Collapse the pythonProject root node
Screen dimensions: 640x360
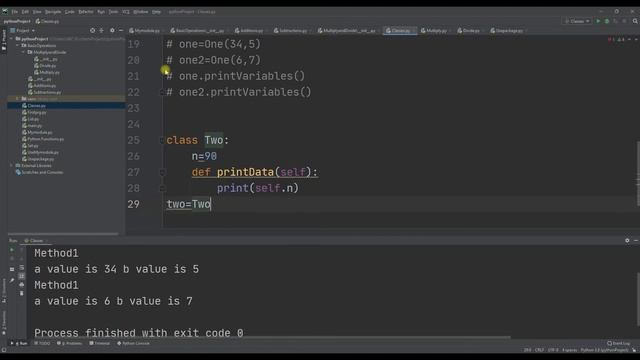[x=12, y=39]
